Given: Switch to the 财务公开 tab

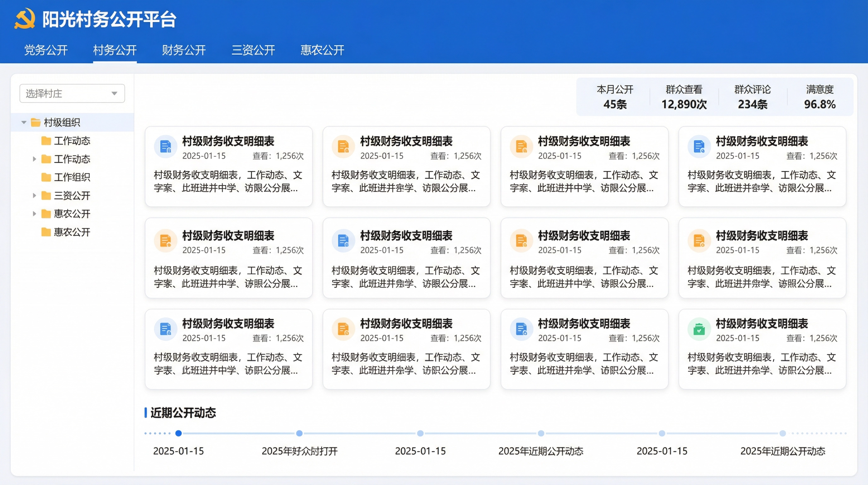Looking at the screenshot, I should [x=184, y=50].
